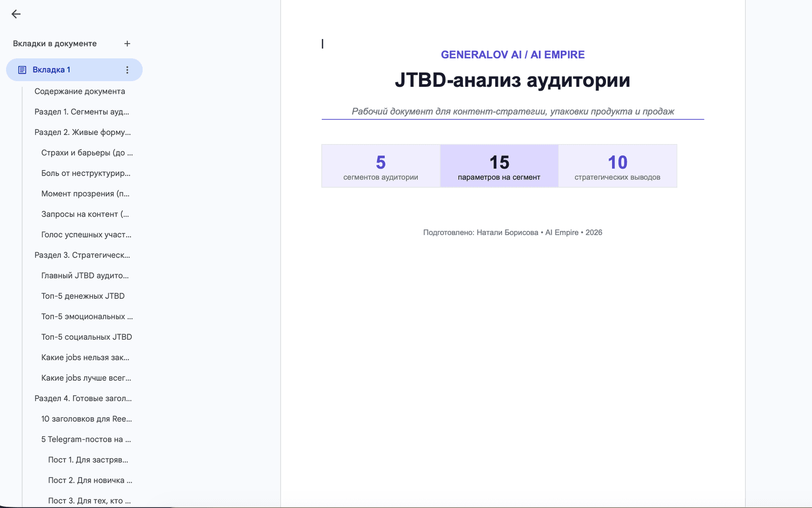Open Пост 1. Для застряв... outline item
The width and height of the screenshot is (812, 508).
[88, 460]
